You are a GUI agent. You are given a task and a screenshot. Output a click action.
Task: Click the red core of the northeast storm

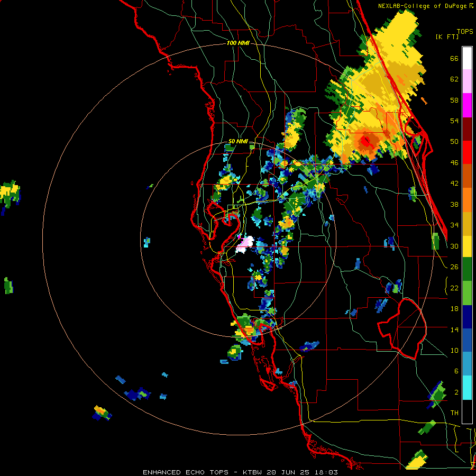tap(366, 141)
